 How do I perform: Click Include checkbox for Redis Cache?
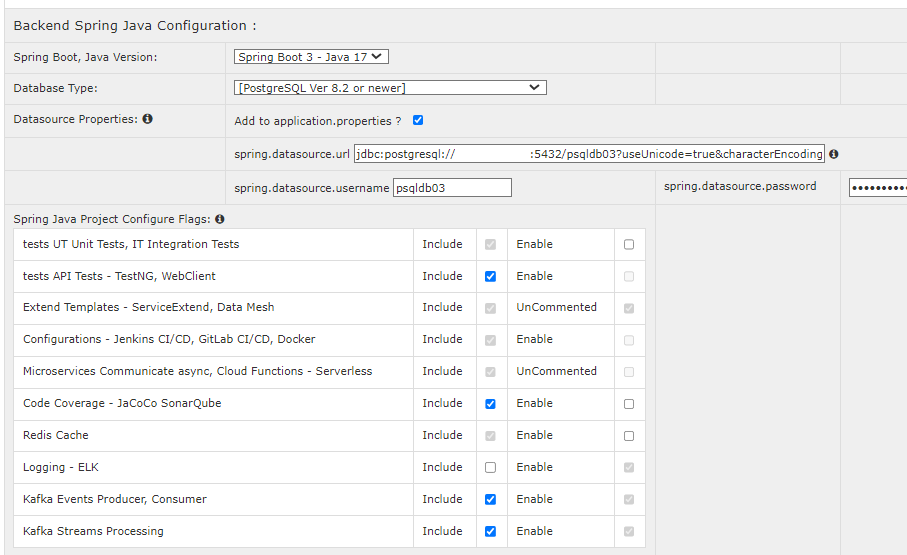click(491, 435)
